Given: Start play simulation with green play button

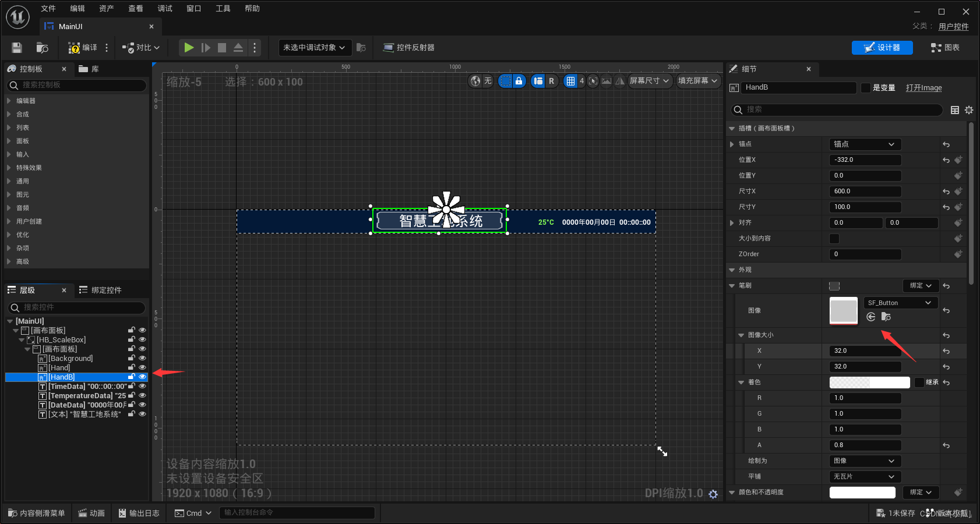Looking at the screenshot, I should 189,48.
